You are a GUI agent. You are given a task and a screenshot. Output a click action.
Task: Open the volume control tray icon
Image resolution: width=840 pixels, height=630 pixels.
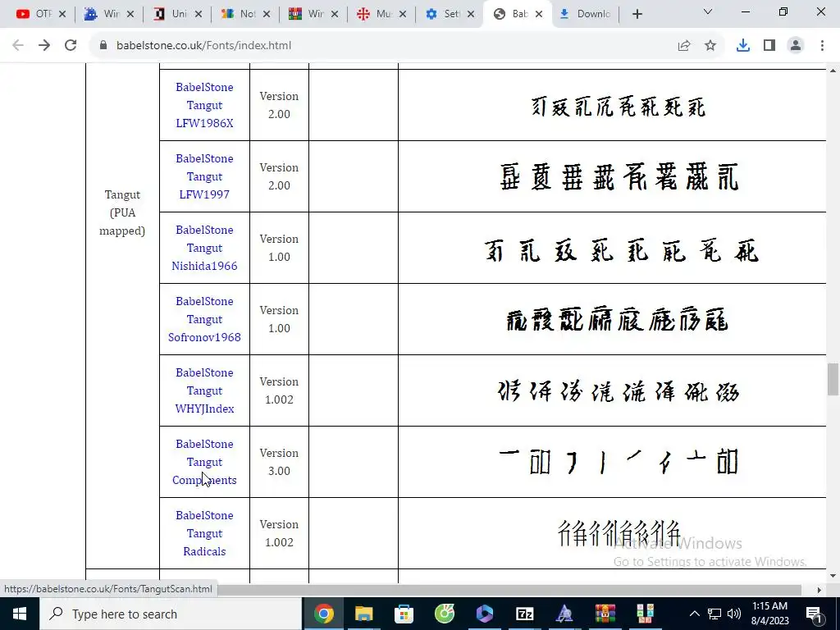click(x=734, y=614)
